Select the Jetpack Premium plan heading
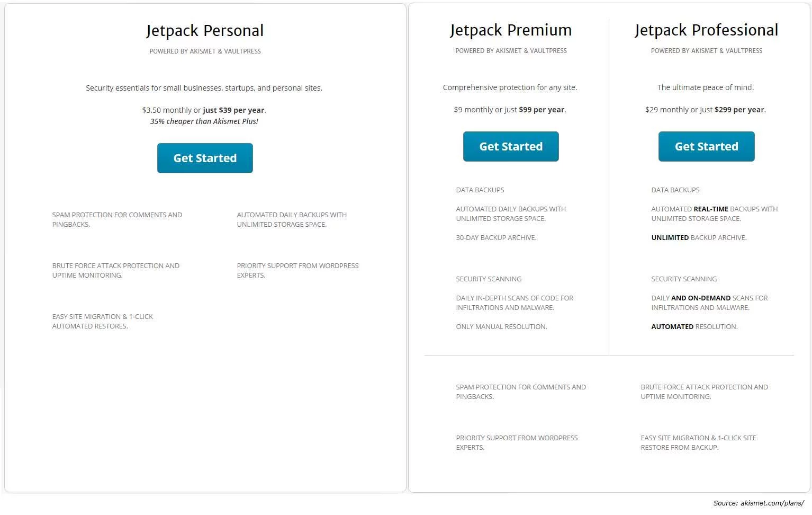 [511, 31]
